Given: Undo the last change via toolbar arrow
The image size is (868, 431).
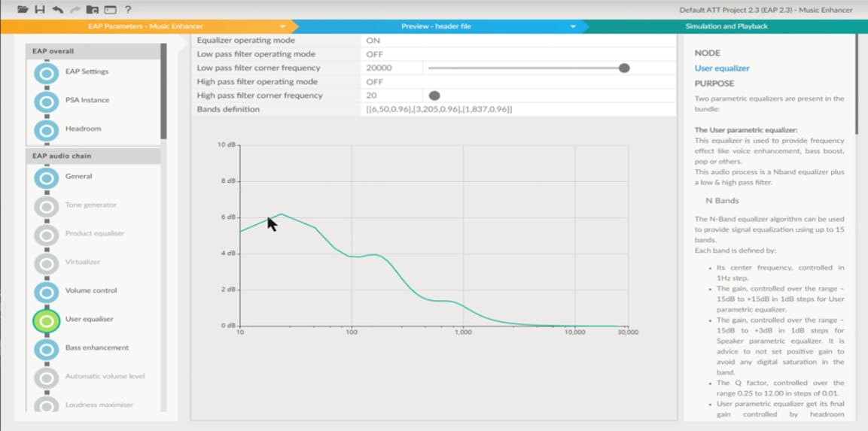Looking at the screenshot, I should tap(58, 10).
